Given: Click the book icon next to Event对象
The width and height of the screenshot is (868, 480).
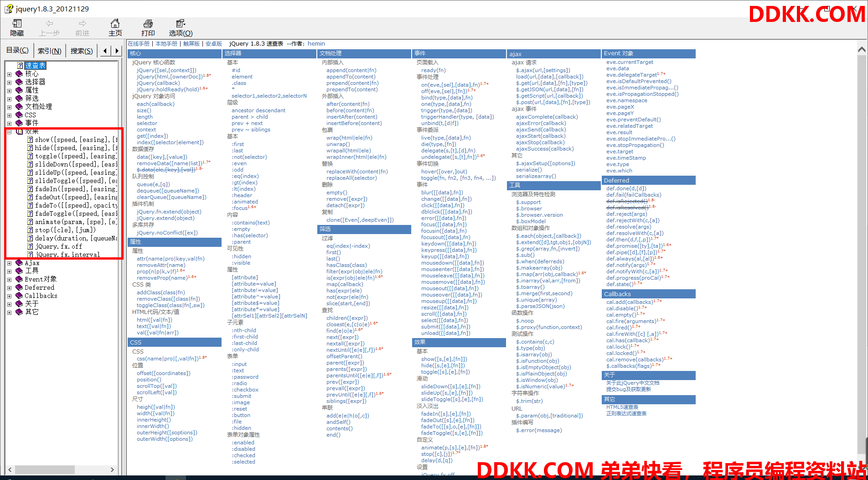Looking at the screenshot, I should pos(19,279).
